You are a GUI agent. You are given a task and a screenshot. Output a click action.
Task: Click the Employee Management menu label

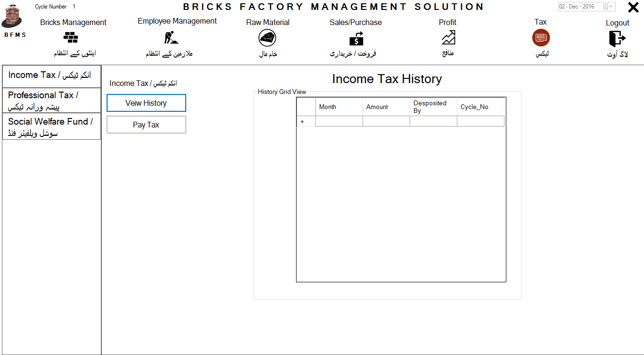point(177,21)
